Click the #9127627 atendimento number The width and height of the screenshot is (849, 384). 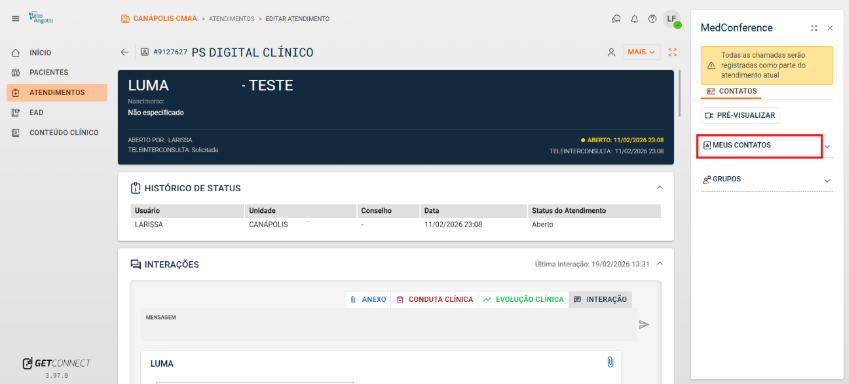pyautogui.click(x=170, y=52)
